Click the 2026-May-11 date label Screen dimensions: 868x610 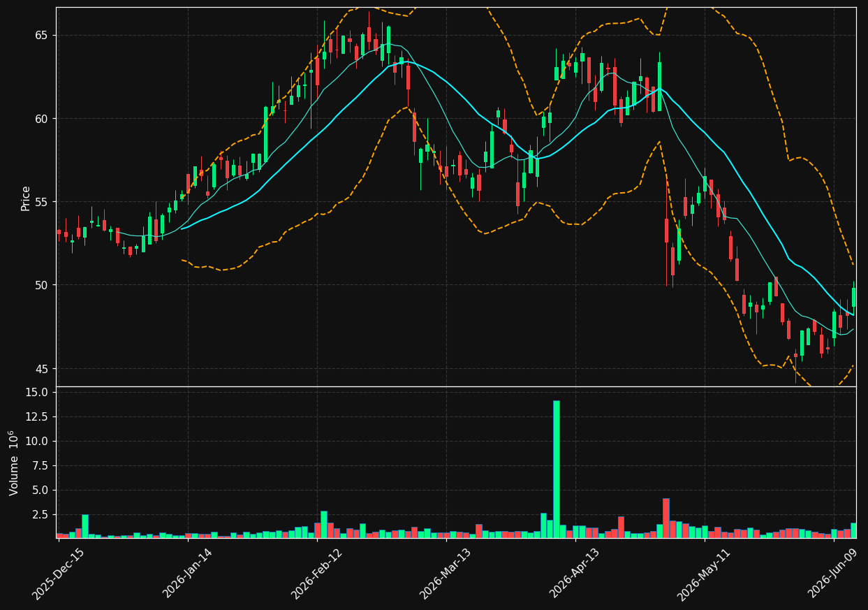point(704,574)
